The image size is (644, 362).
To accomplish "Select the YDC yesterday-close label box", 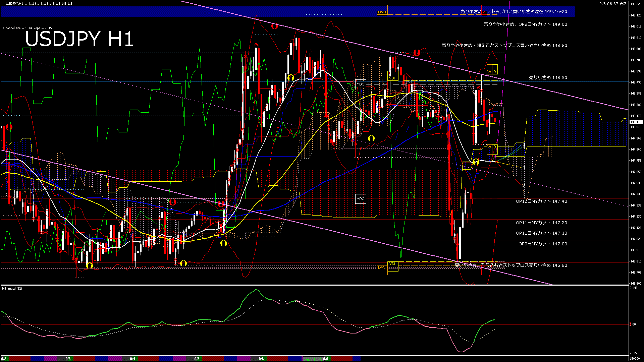I will (x=361, y=199).
